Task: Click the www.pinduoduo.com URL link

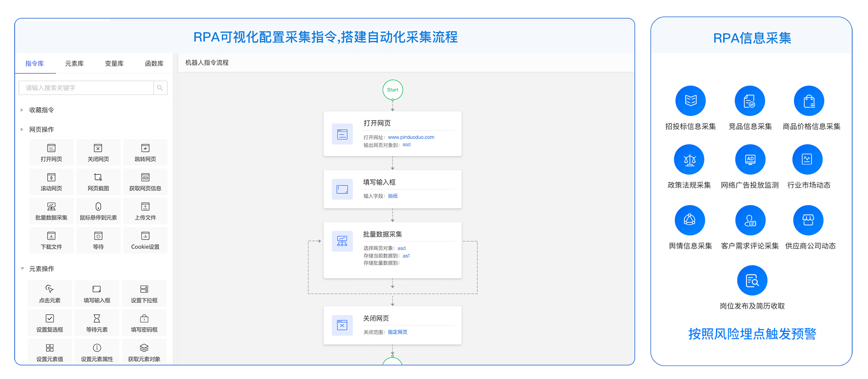Action: click(x=411, y=137)
